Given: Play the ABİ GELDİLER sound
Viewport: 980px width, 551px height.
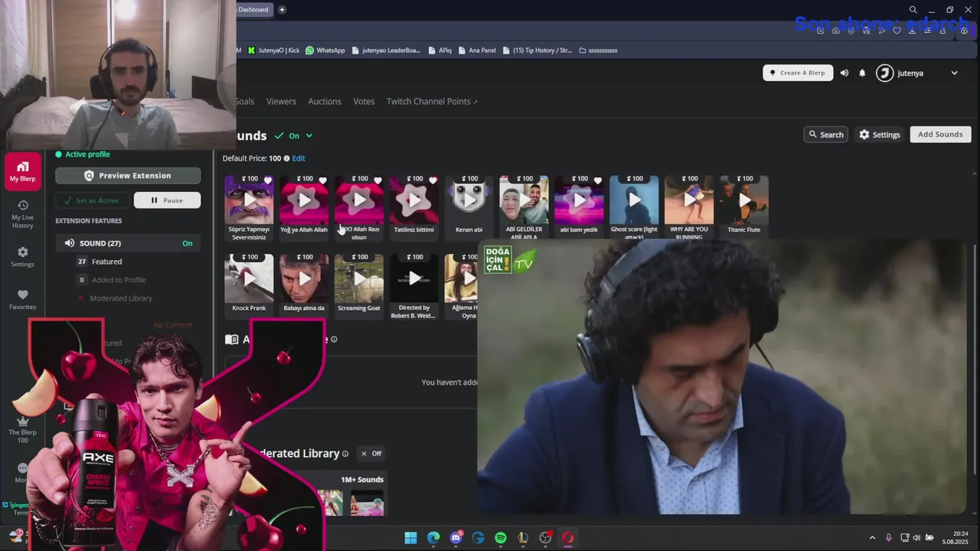Looking at the screenshot, I should [x=524, y=201].
